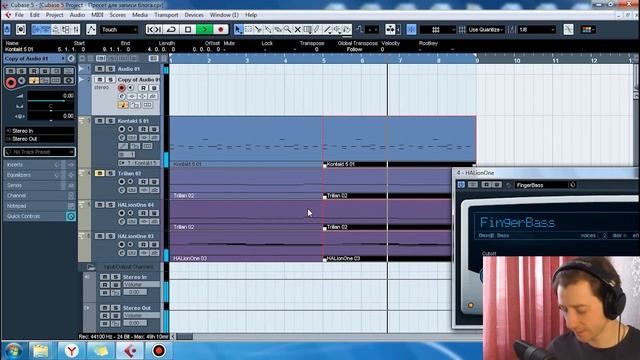
Task: Unmute the Trilian 02 track
Action: coord(99,173)
